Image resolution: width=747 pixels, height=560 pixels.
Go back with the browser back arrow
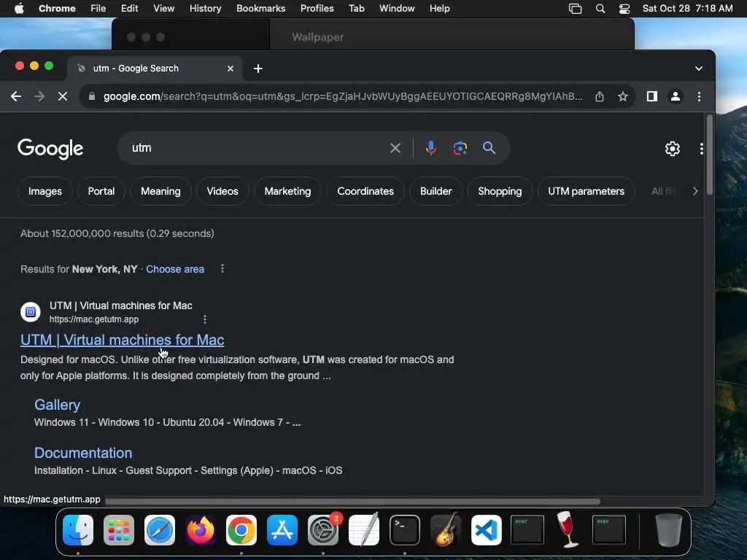coord(16,97)
